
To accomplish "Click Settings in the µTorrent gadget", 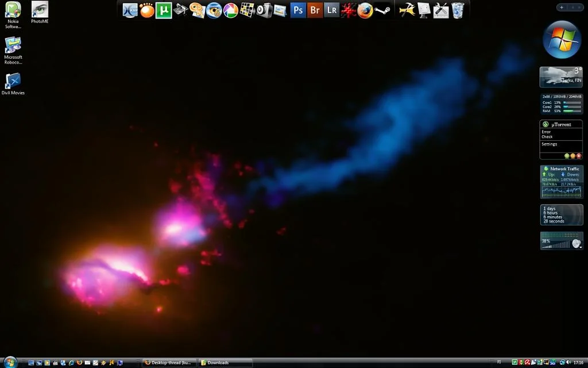I will [x=550, y=144].
